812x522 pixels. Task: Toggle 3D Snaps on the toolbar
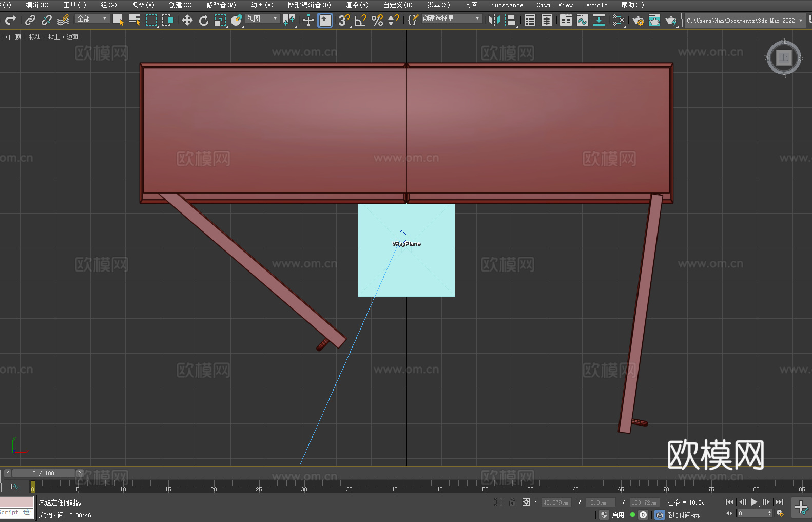[344, 20]
